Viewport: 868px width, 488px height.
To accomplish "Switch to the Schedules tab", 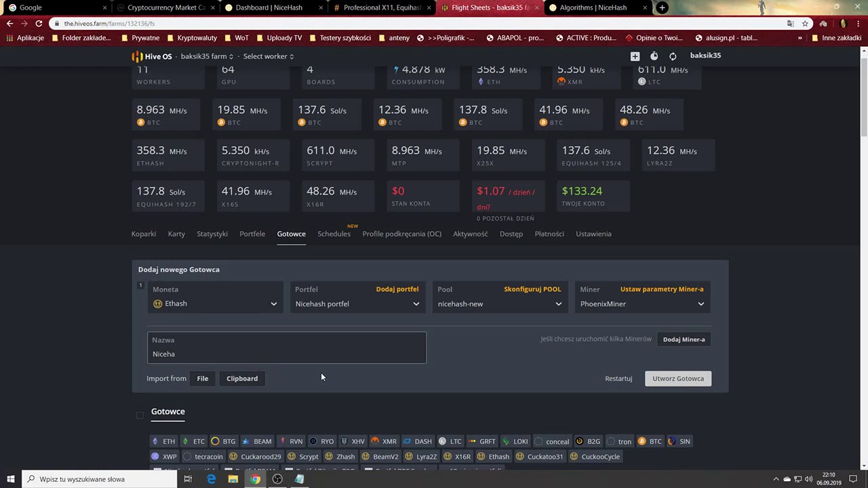I will point(334,234).
